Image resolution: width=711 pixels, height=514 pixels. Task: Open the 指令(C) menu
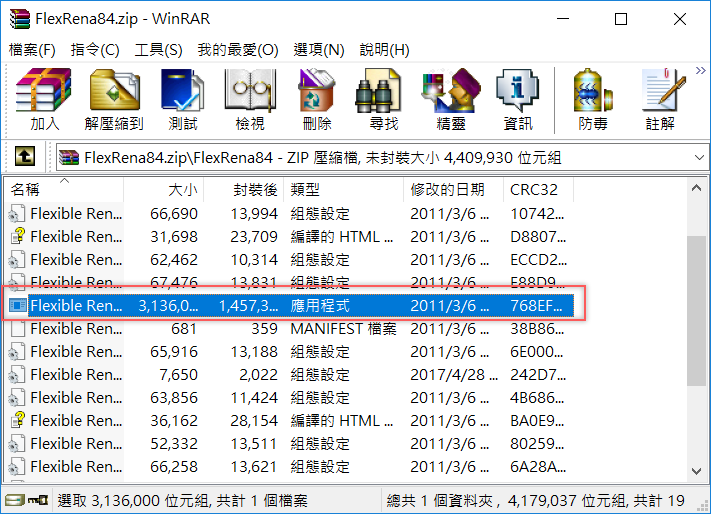click(95, 49)
